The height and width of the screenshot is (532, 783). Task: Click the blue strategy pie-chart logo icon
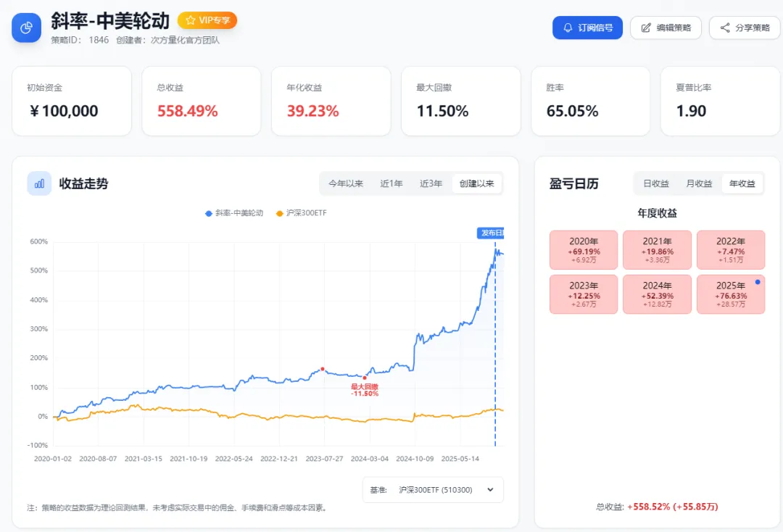pyautogui.click(x=27, y=28)
